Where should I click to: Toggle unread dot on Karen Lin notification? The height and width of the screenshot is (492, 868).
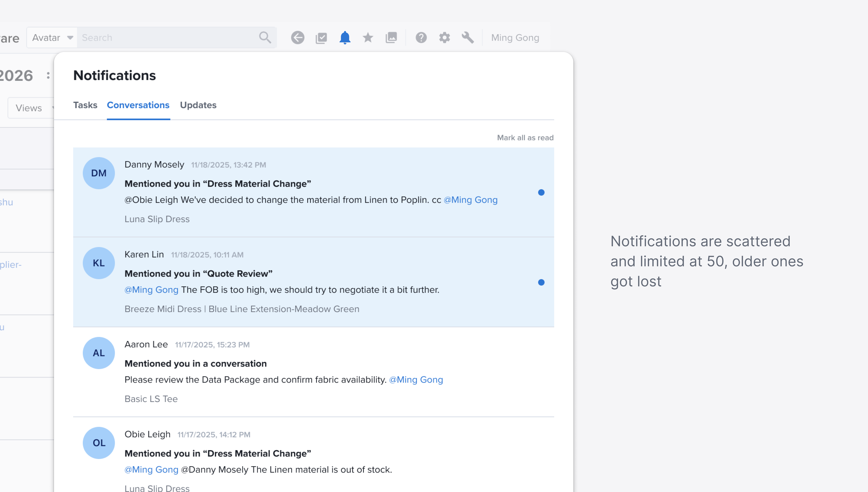[541, 282]
